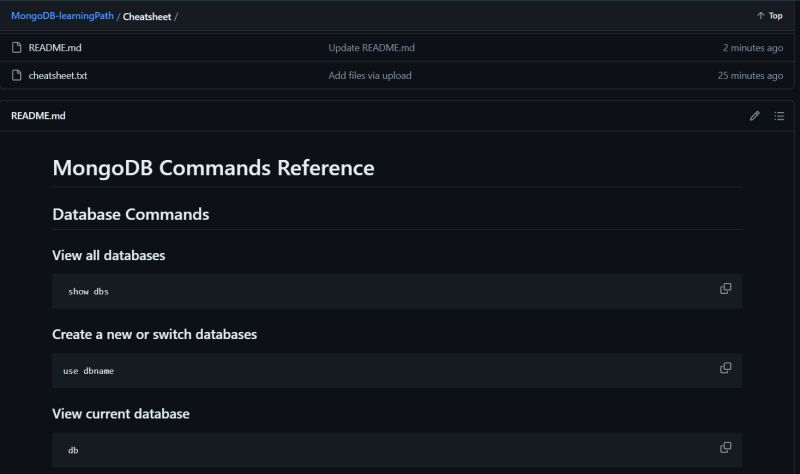The width and height of the screenshot is (800, 474).
Task: Open the 'Update README.md' commit message
Action: [x=371, y=47]
